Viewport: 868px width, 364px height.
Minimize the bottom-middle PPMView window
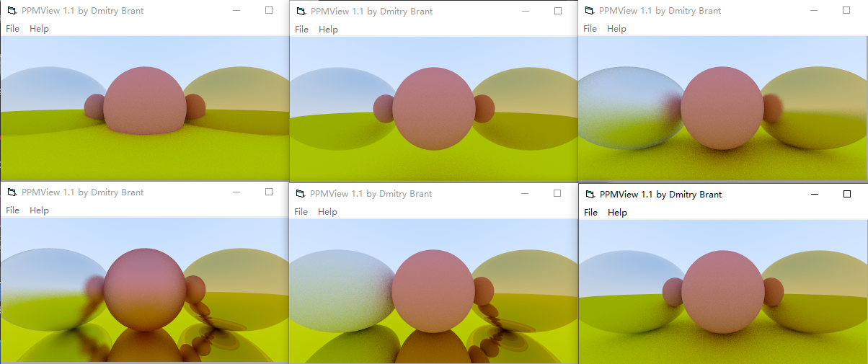[525, 193]
